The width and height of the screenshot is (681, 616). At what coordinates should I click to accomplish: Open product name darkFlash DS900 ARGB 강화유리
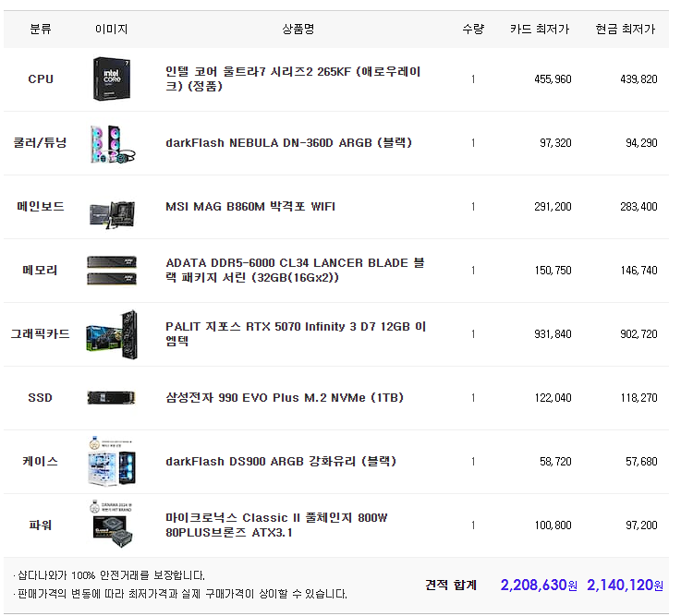281,461
